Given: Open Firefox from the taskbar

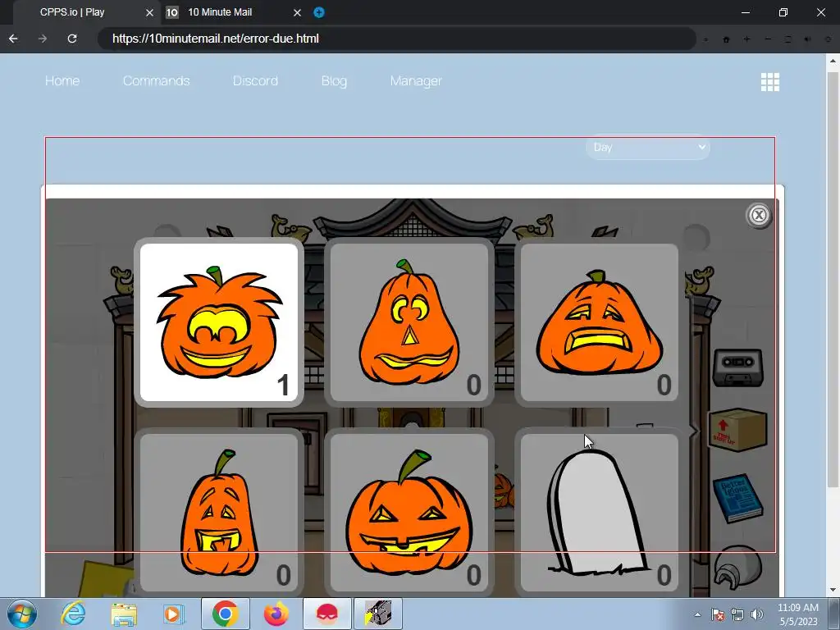Looking at the screenshot, I should tap(276, 614).
